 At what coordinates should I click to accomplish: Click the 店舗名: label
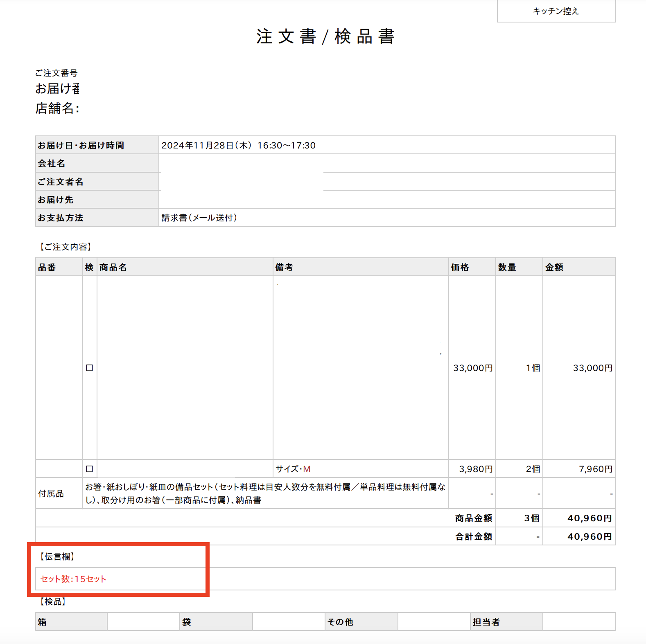pos(57,108)
